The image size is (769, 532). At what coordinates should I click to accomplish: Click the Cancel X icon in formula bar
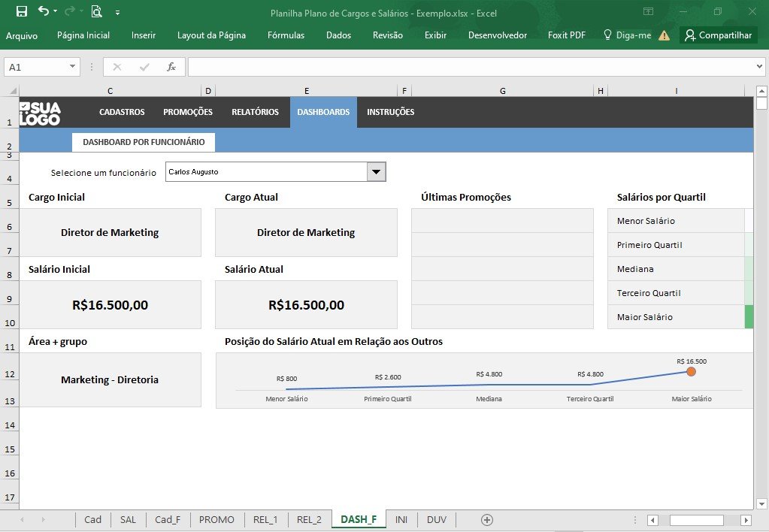tap(117, 67)
